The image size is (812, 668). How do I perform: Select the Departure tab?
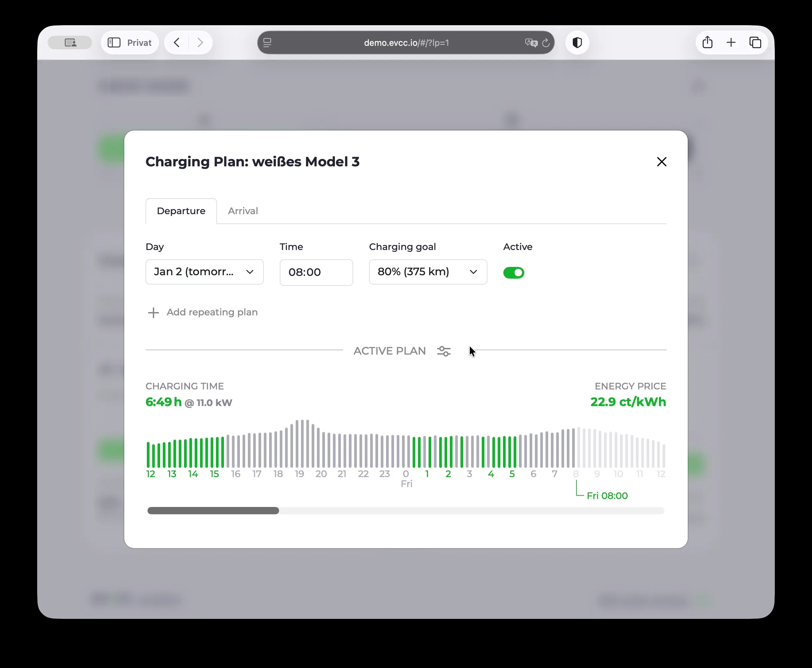pos(181,211)
